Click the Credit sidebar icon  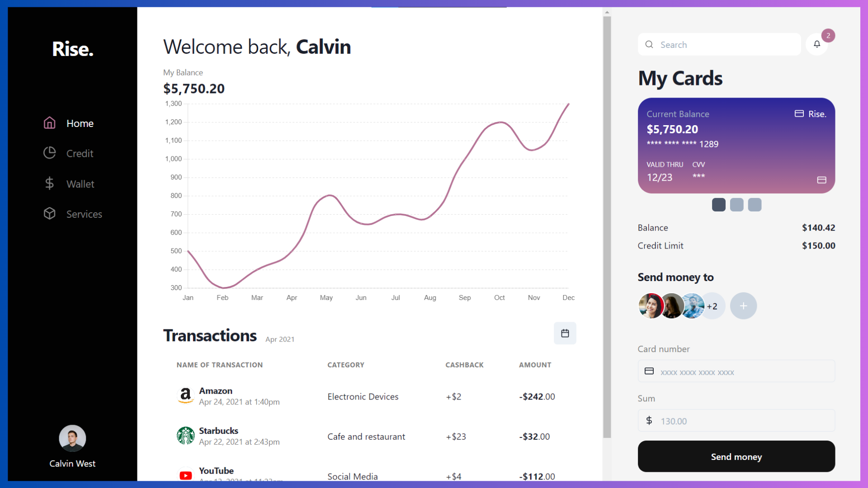tap(50, 153)
